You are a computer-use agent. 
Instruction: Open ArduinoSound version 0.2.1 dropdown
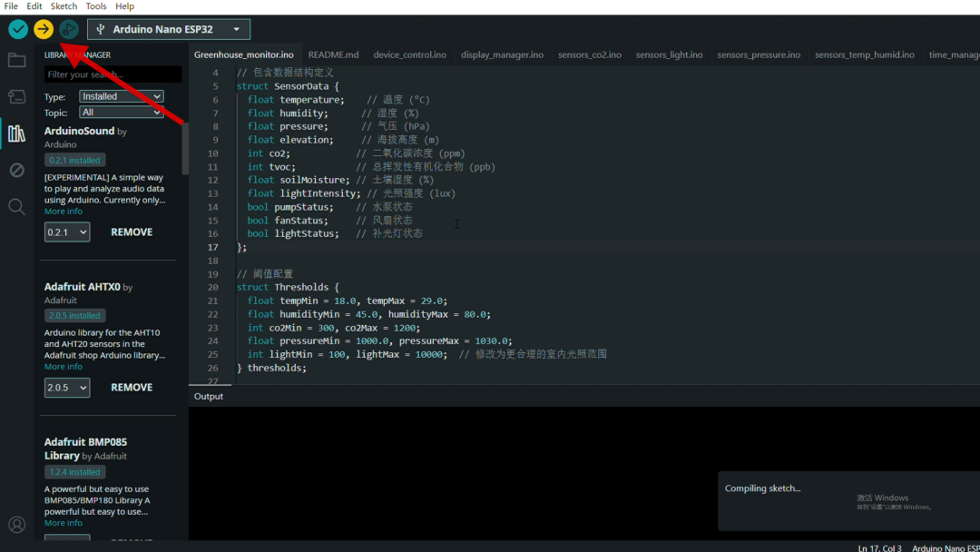tap(67, 232)
